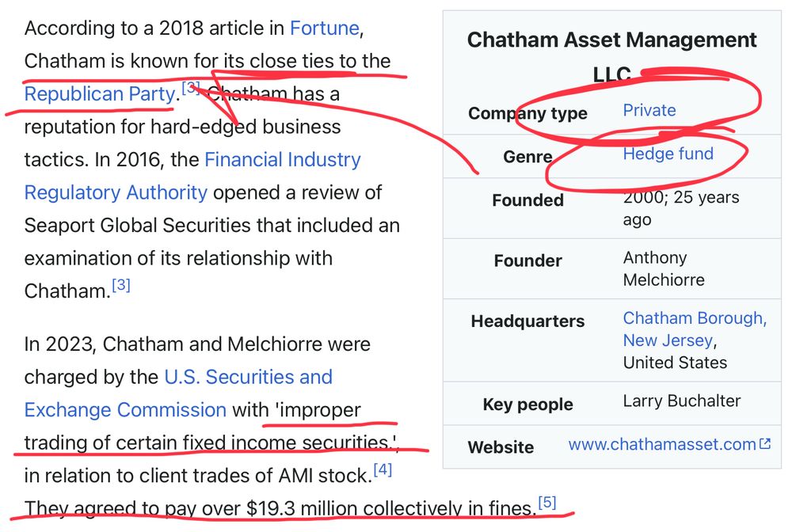
Task: Jump to citation [3] after Republican Party
Action: (191, 88)
